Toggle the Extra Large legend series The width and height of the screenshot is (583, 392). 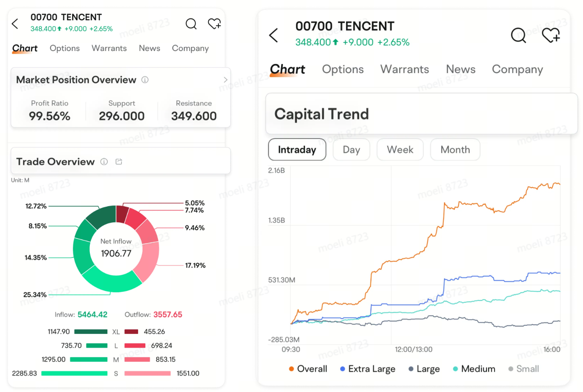[x=368, y=369]
